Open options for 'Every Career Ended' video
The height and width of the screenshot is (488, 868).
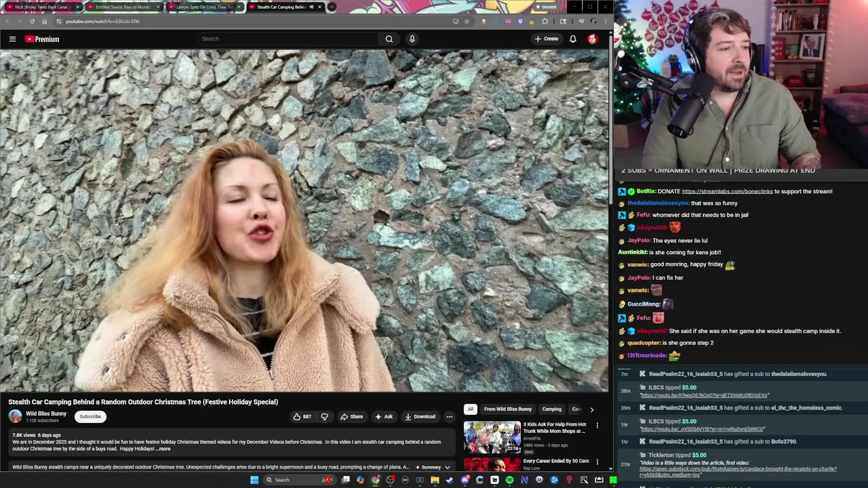[x=597, y=462]
